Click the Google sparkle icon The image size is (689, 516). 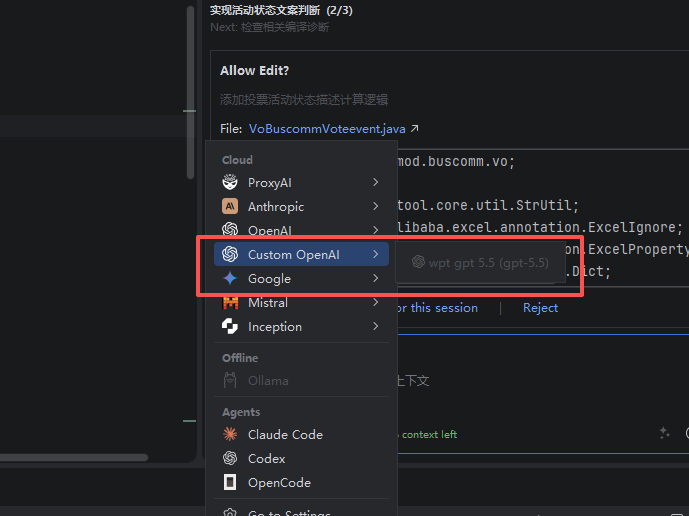point(230,278)
